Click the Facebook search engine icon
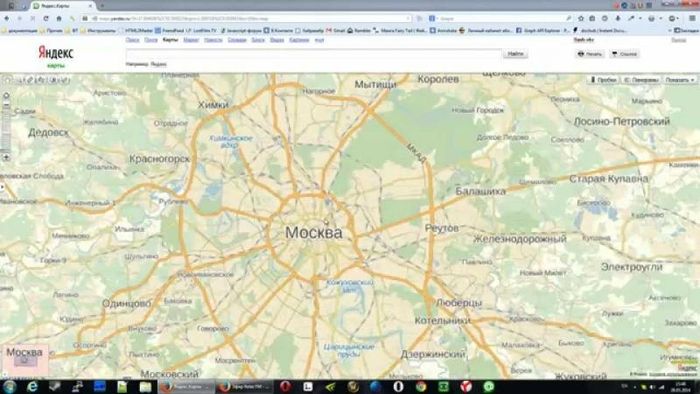The width and height of the screenshot is (700, 394). pos(432,18)
